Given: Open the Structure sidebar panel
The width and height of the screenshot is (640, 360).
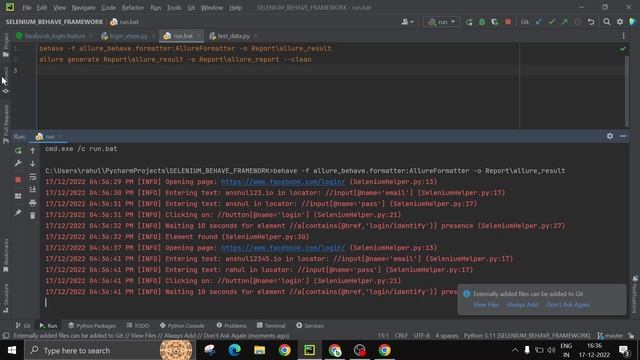Looking at the screenshot, I should (6, 298).
